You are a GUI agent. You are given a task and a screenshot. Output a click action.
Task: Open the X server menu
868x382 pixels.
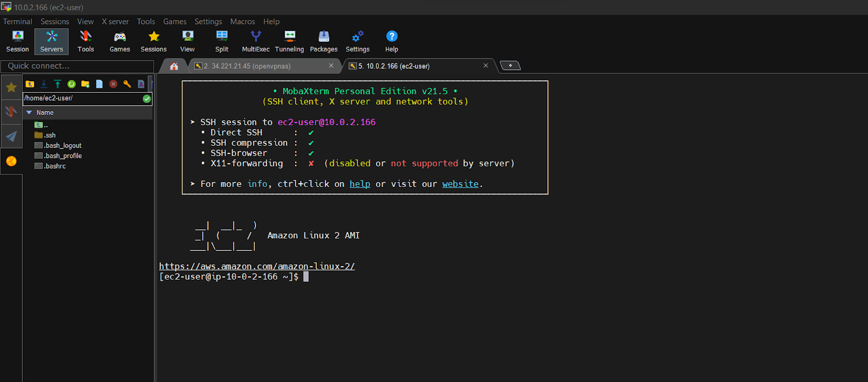pos(115,22)
